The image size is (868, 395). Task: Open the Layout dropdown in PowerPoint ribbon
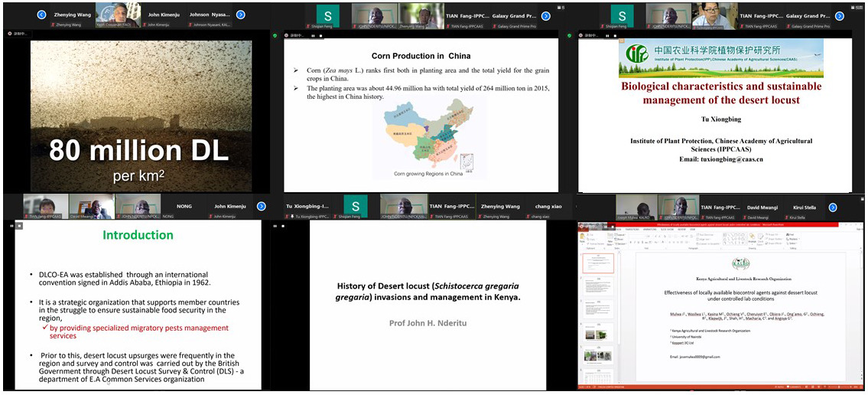coord(620,235)
